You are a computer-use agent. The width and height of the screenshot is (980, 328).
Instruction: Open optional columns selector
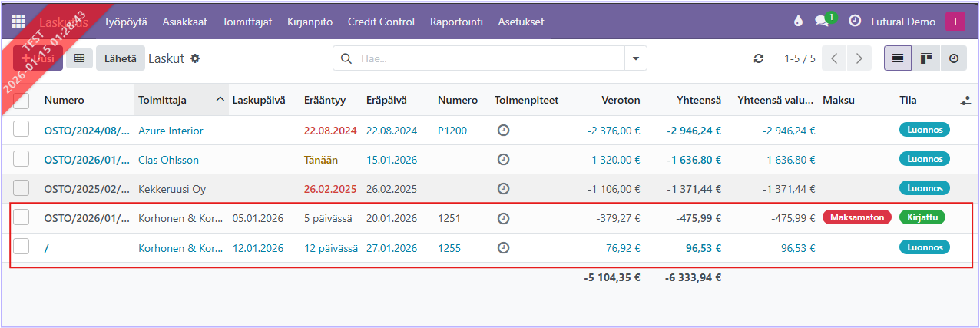(965, 101)
